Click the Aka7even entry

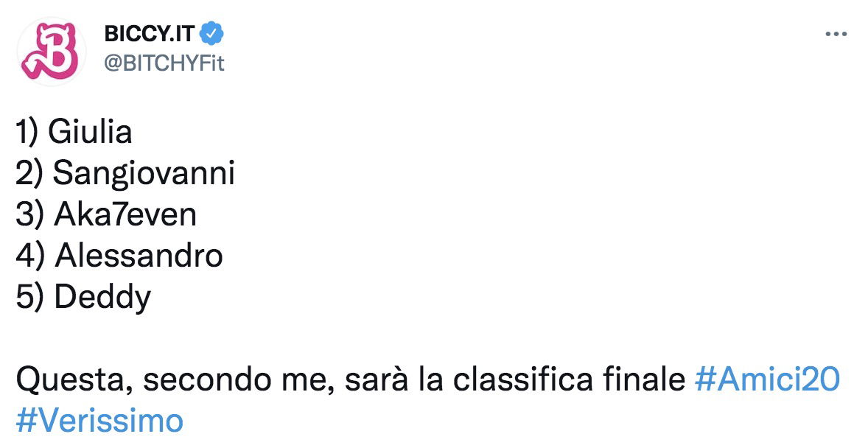[x=125, y=214]
